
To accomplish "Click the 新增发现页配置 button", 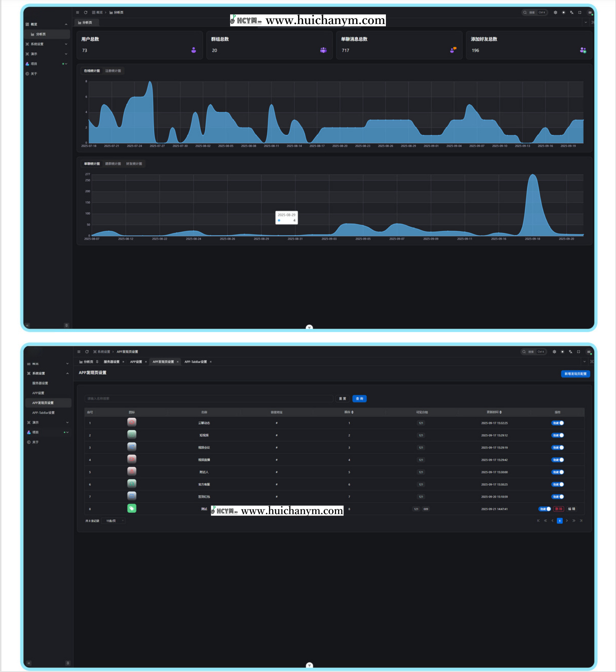I will pos(575,374).
